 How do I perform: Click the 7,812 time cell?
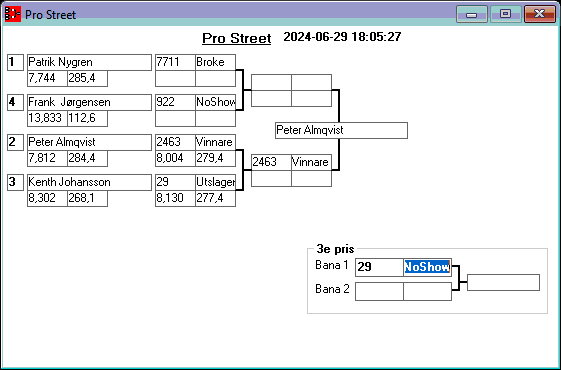(47, 159)
